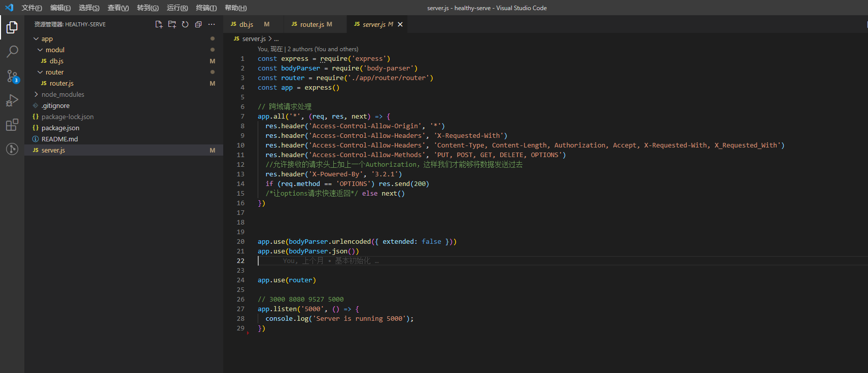This screenshot has height=373, width=868.
Task: Open the 转到(G) menu
Action: point(148,8)
